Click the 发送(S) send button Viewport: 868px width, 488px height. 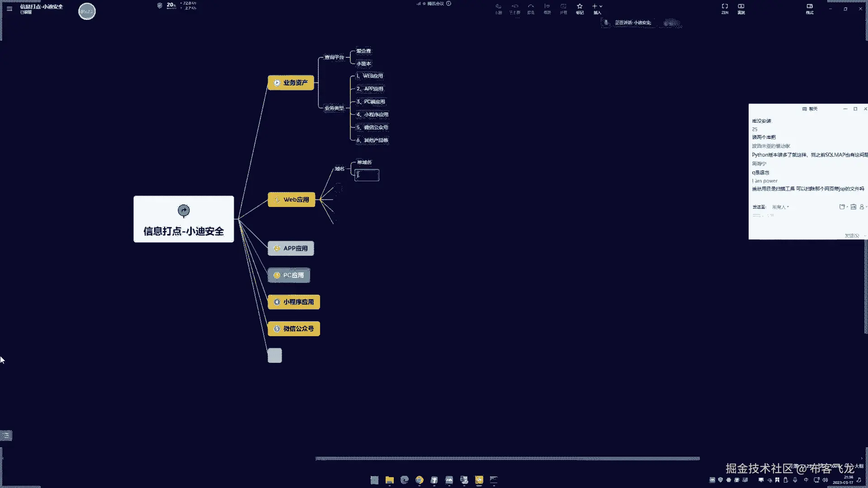click(x=851, y=235)
